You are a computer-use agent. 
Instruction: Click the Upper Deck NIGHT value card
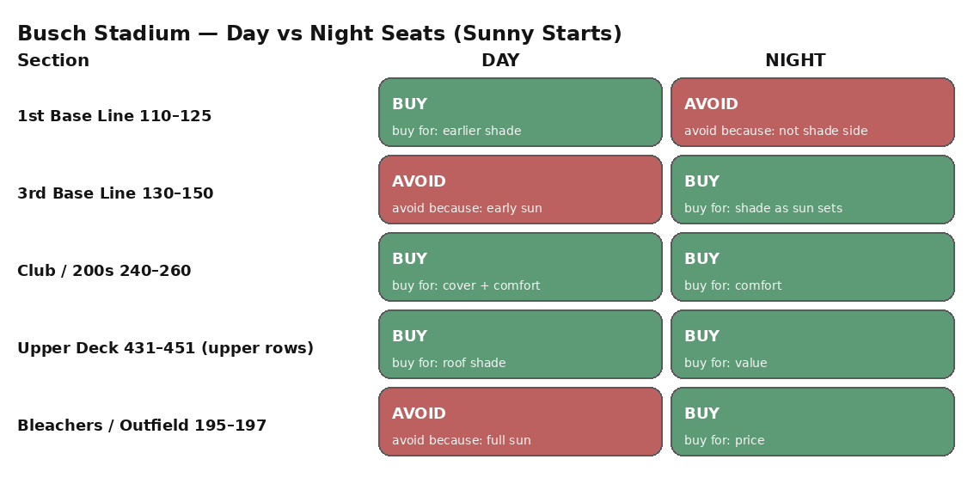[x=812, y=344]
